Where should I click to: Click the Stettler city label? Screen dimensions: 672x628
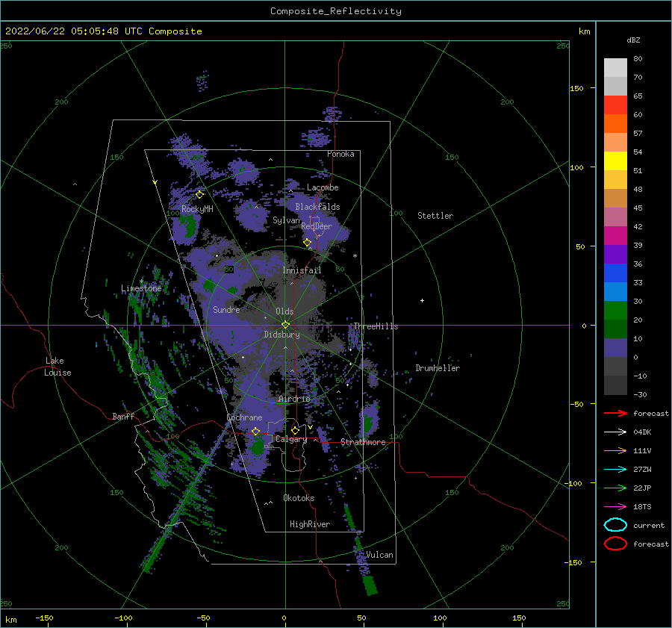[435, 216]
